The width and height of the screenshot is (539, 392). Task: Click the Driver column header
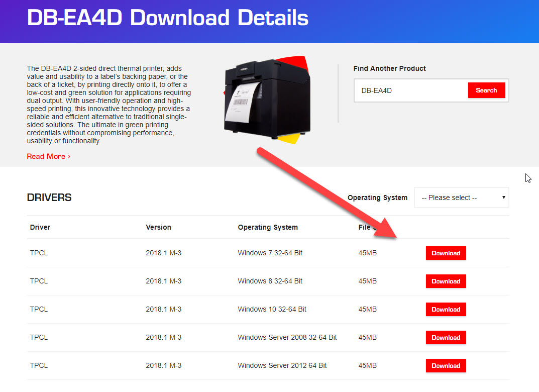coord(40,227)
